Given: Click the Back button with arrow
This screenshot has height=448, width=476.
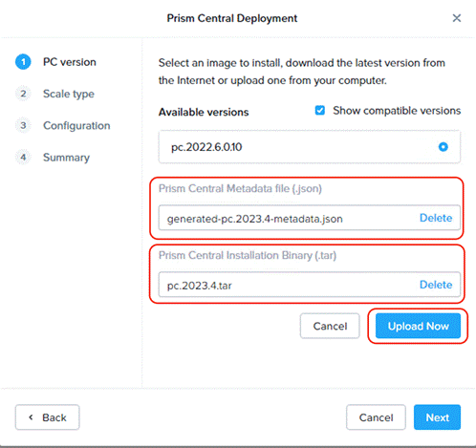Looking at the screenshot, I should [x=47, y=417].
